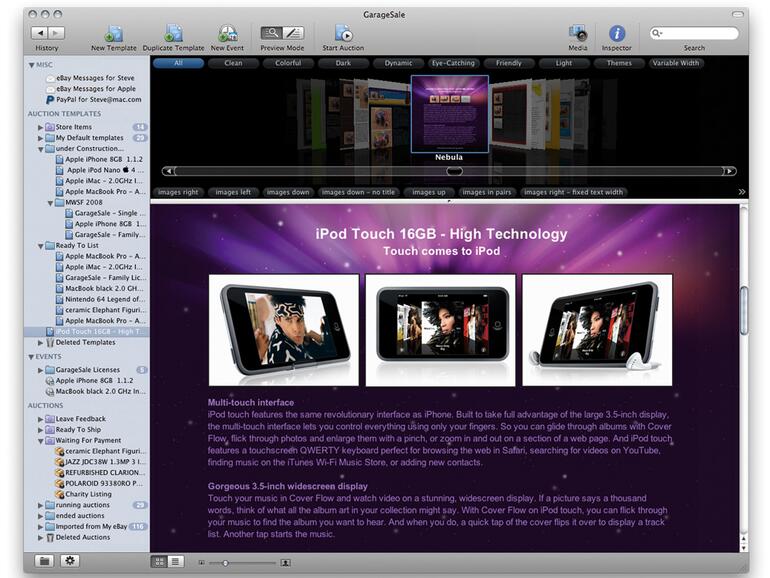Choose the images in pairs layout
The width and height of the screenshot is (770, 578).
(x=487, y=192)
